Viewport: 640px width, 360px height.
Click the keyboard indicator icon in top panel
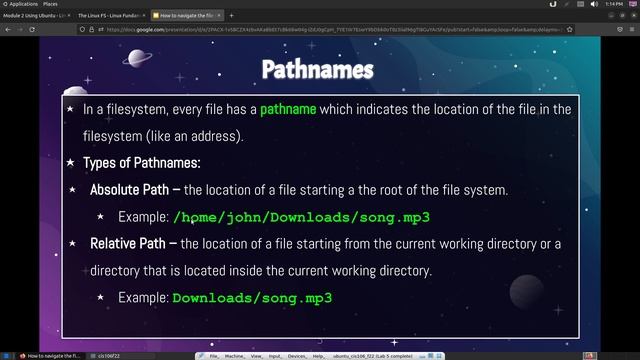(580, 4)
